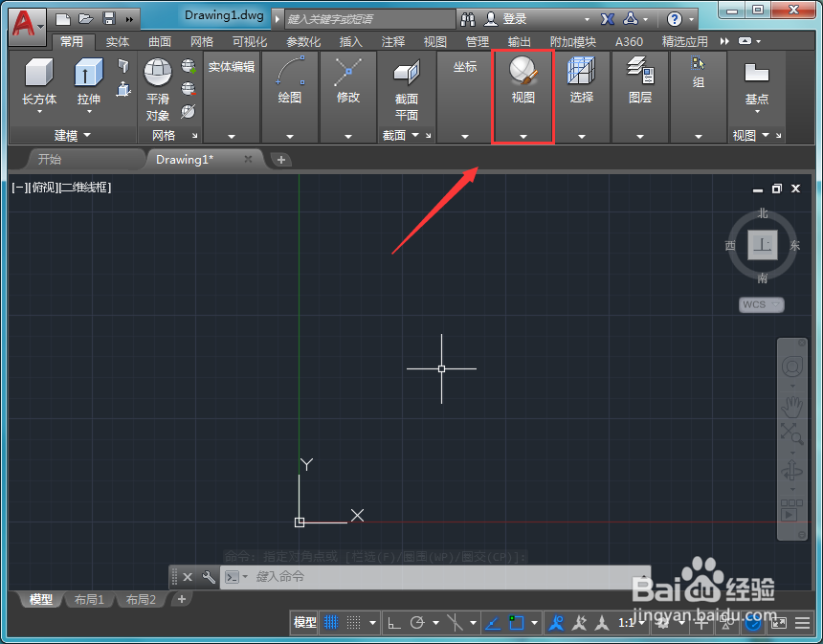Viewport: 823px width, 644px height.
Task: Toggle snap mode in status bar
Action: tap(354, 623)
